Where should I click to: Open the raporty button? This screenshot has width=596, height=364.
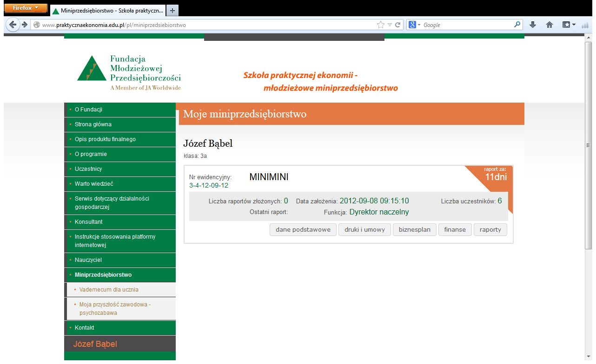pos(490,229)
